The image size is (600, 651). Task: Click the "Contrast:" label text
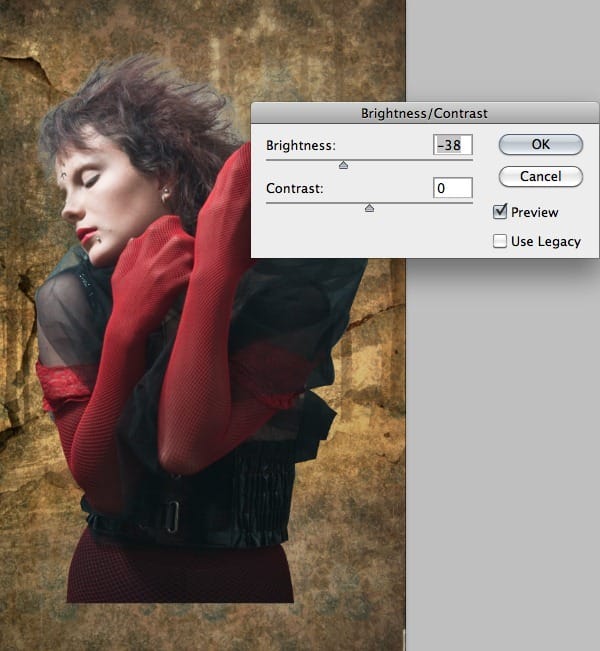click(x=295, y=188)
